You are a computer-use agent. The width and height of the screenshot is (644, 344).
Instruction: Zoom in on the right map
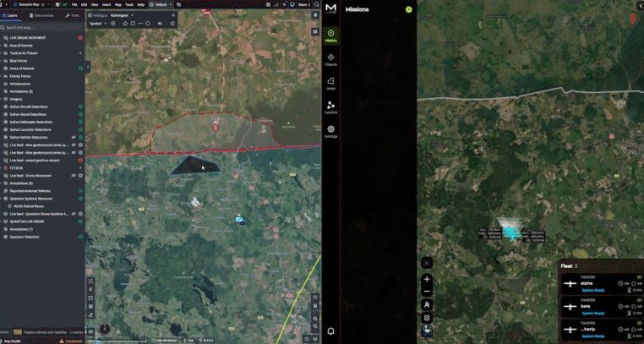coord(427,279)
